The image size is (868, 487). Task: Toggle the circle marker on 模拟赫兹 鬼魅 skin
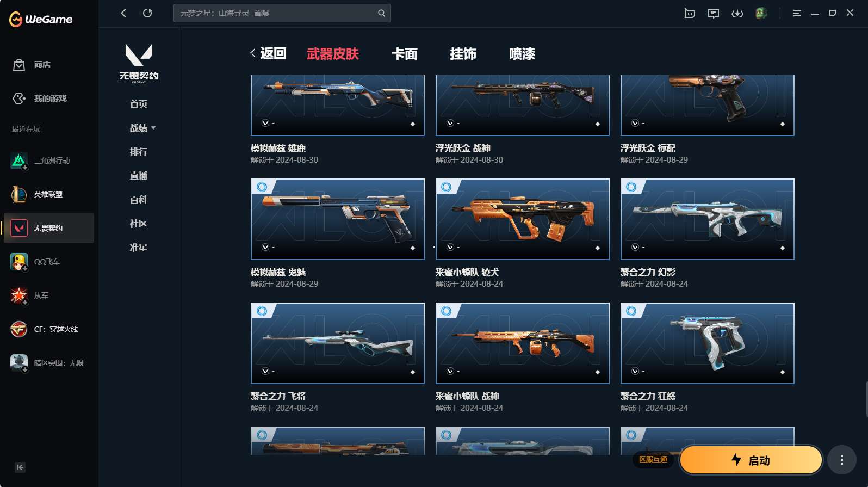click(262, 187)
